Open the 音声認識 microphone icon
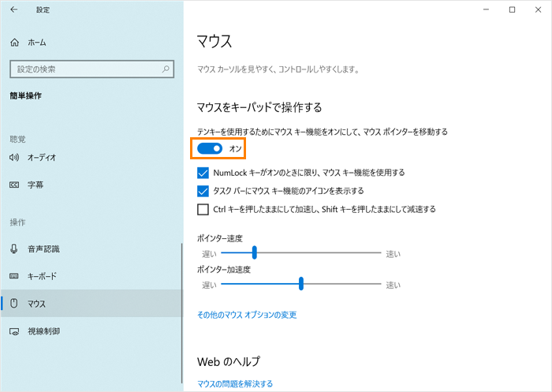Screen dimensions: 552x392 click(14, 248)
